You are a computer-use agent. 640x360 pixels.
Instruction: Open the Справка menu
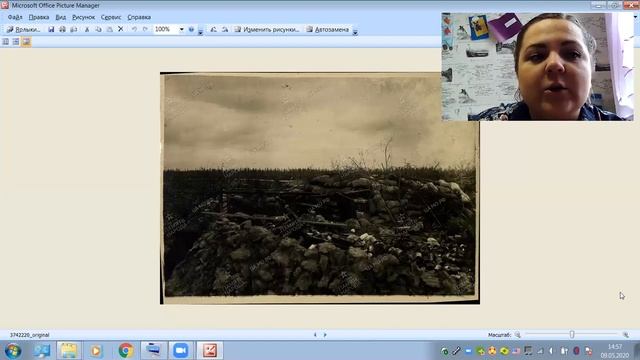[x=139, y=17]
